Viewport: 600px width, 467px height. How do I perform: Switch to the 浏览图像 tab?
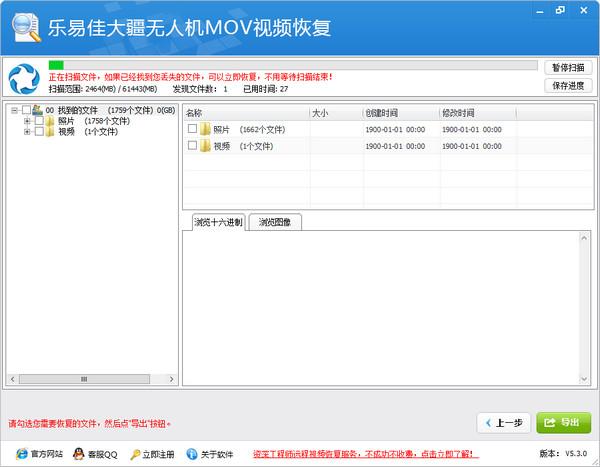(274, 222)
